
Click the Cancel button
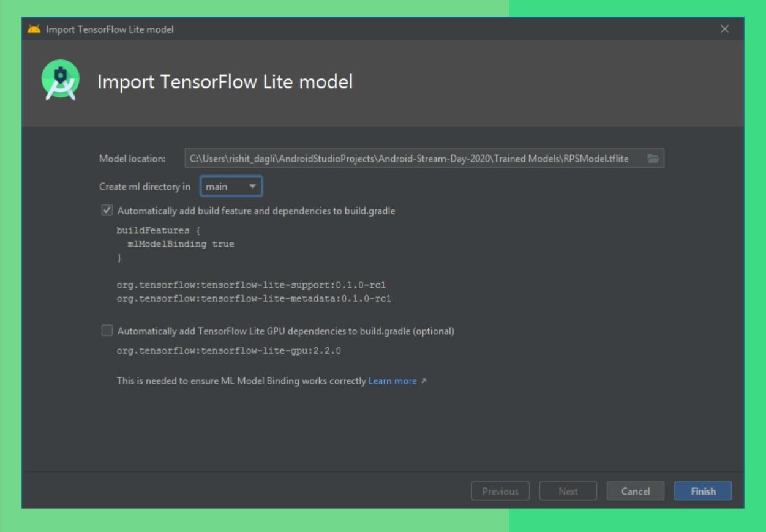636,491
